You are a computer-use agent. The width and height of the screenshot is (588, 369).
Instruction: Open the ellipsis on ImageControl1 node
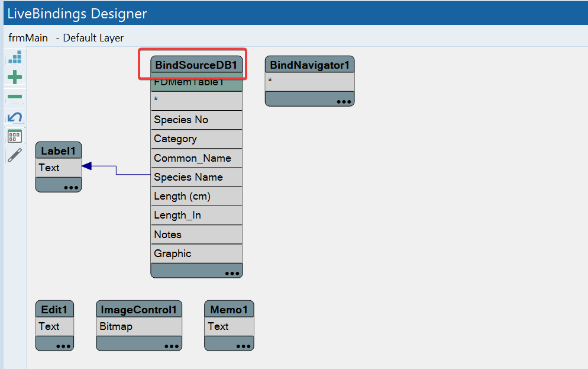(x=172, y=346)
